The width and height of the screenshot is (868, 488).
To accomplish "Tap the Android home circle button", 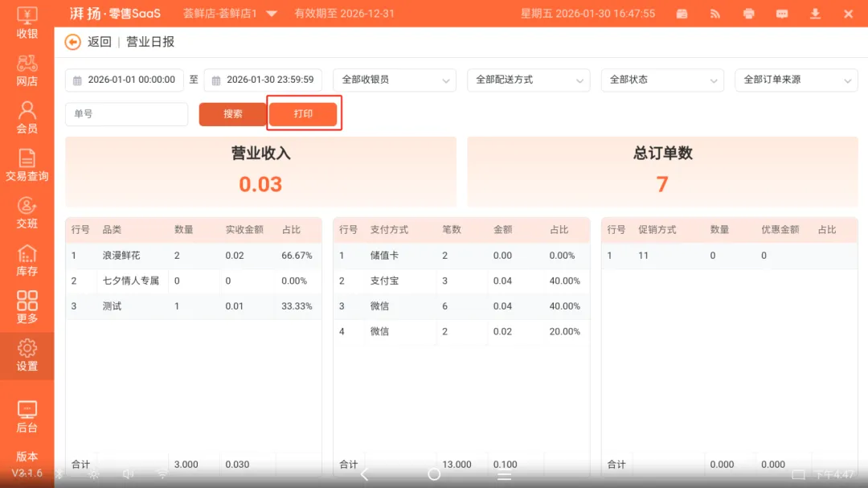I will point(434,474).
